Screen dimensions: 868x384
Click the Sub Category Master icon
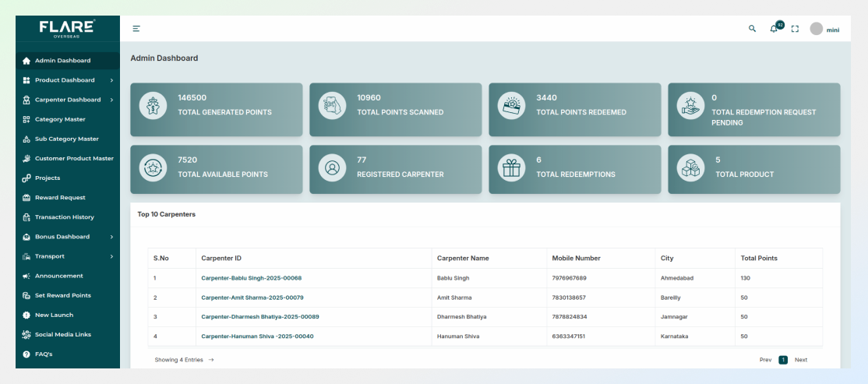[x=26, y=139]
